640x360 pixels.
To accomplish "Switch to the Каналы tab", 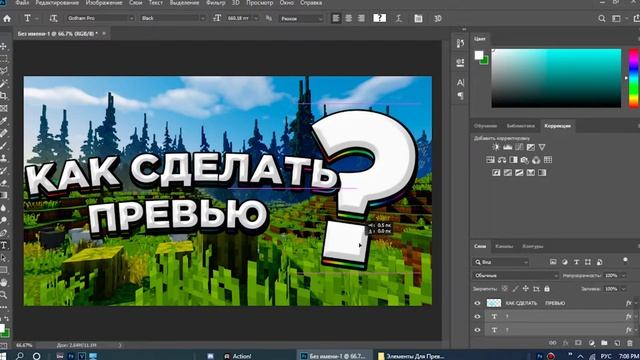I will pos(504,246).
